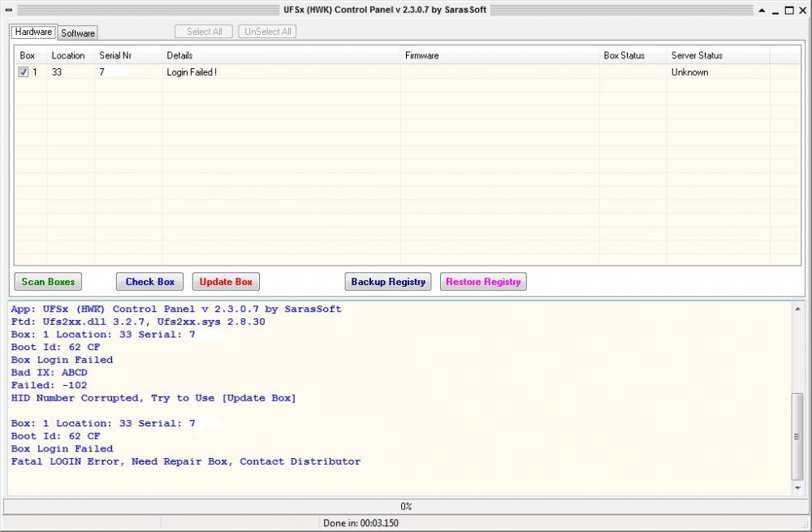Click the 'Fatal LOGIN Error' log line
This screenshot has height=532, width=812.
coord(185,461)
